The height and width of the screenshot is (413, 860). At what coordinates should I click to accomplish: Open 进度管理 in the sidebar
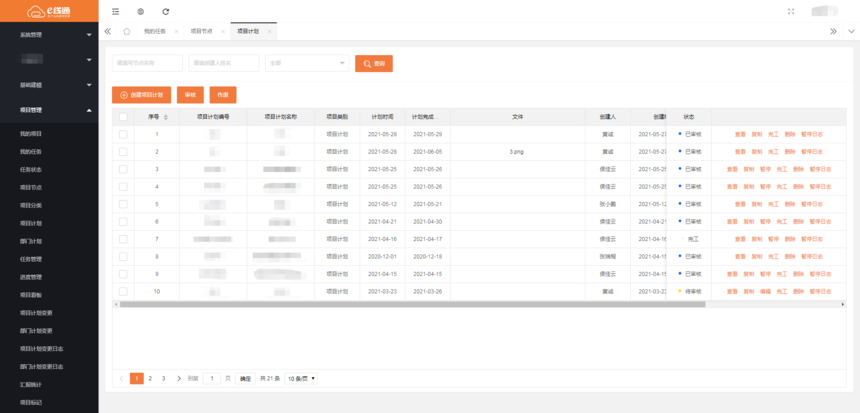point(31,277)
